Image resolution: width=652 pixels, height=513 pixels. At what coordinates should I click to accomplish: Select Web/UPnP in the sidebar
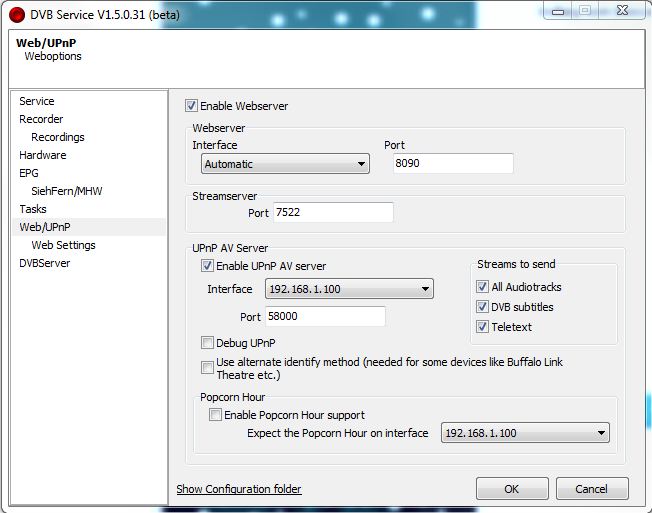89,227
